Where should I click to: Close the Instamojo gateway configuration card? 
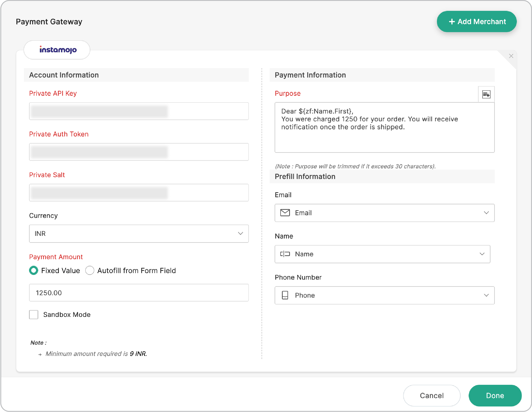click(x=511, y=56)
